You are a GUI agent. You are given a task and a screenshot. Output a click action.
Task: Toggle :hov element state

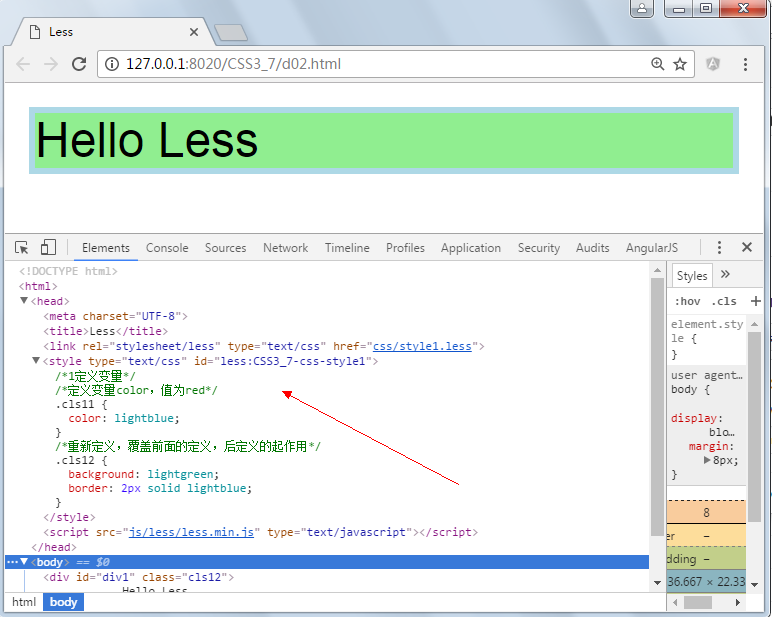tap(687, 301)
